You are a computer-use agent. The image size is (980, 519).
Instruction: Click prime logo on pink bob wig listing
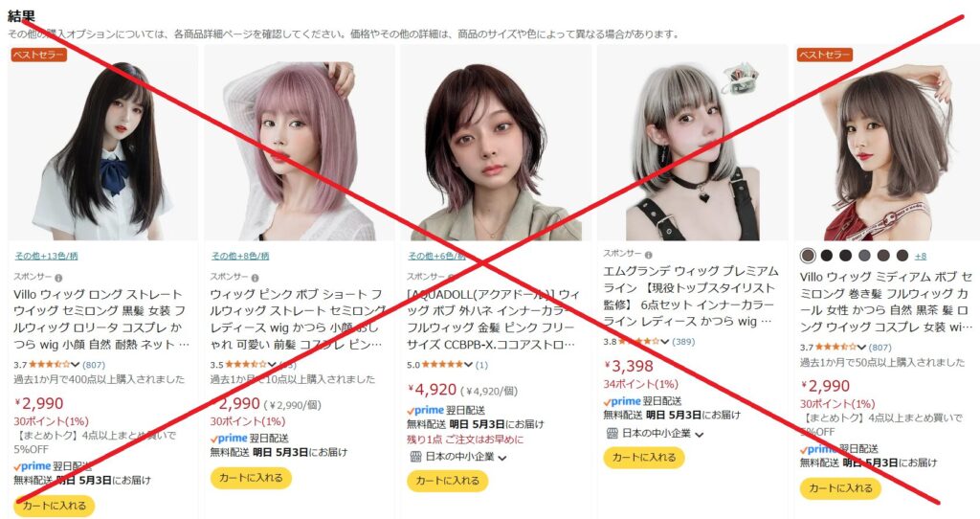tap(228, 439)
